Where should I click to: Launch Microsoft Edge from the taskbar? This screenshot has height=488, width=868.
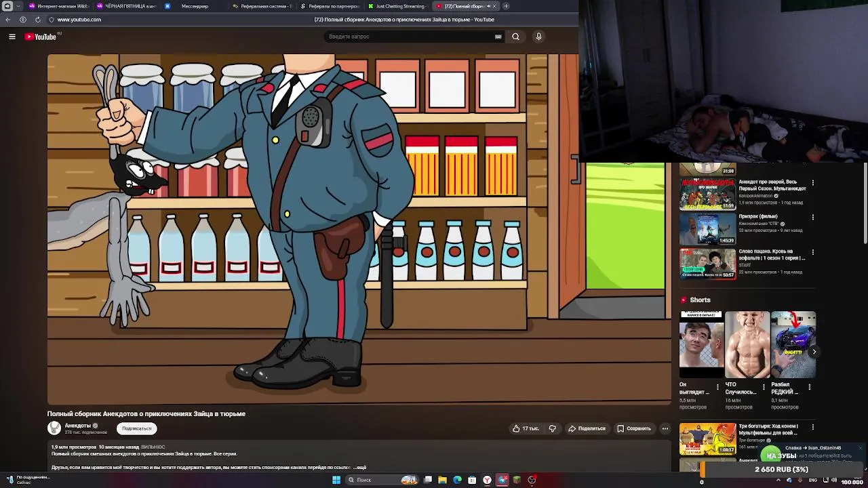[x=457, y=480]
